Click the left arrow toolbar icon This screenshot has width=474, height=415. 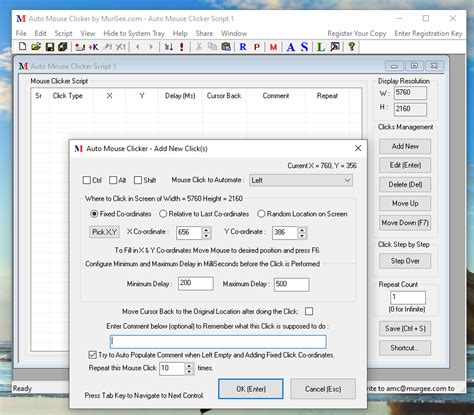138,47
